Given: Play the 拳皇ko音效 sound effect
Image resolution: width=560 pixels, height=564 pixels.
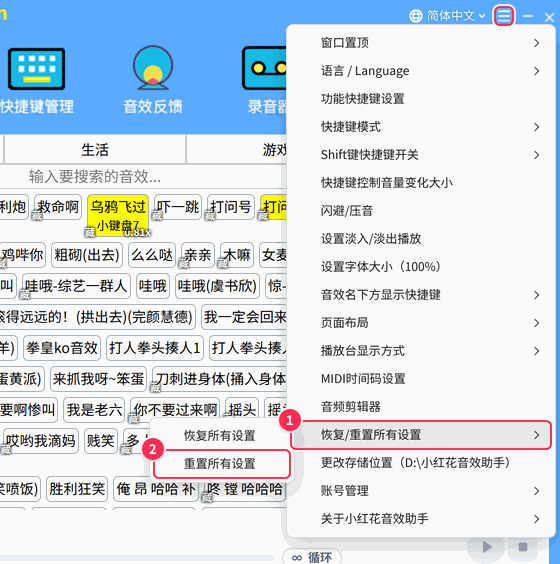Looking at the screenshot, I should [62, 348].
